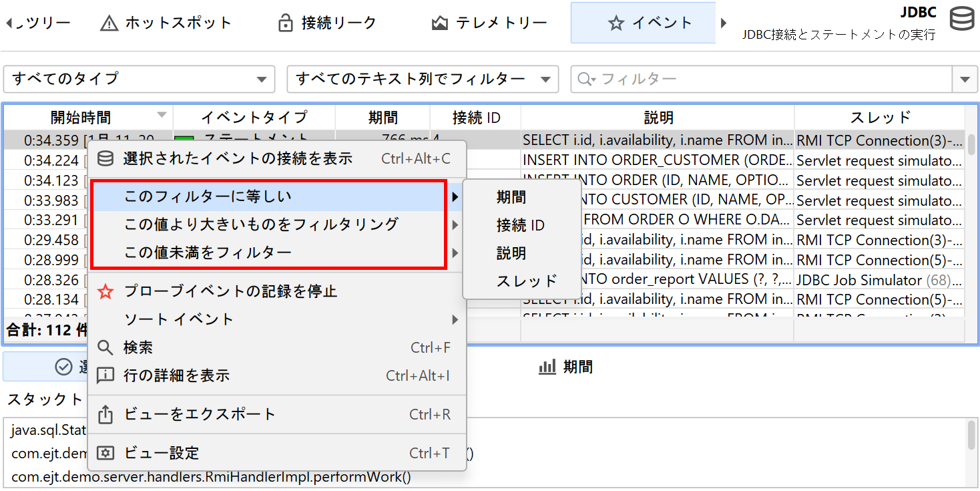The width and height of the screenshot is (980, 491).
Task: Select この値未満をフィルター menu entry
Action: tap(208, 253)
